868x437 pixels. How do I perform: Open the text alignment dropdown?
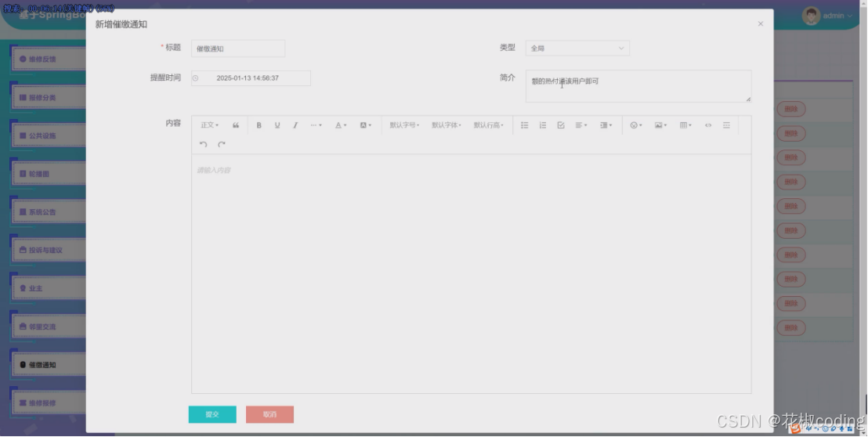581,125
